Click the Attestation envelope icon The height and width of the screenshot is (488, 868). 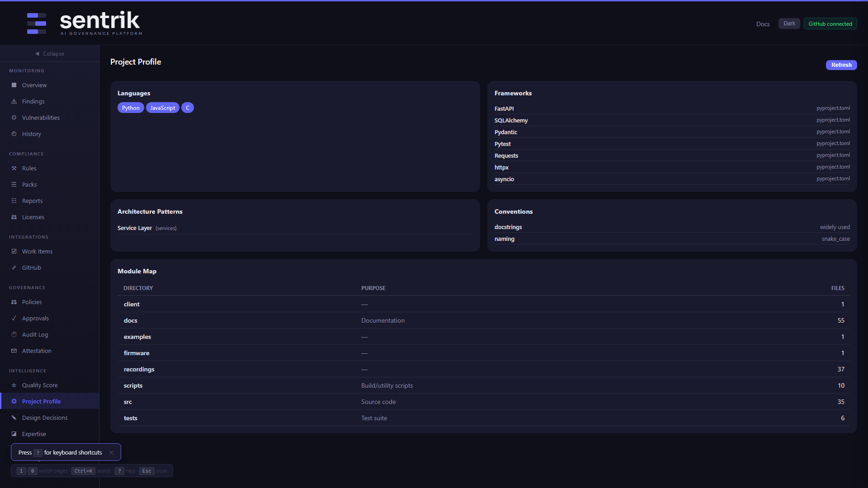(x=14, y=351)
